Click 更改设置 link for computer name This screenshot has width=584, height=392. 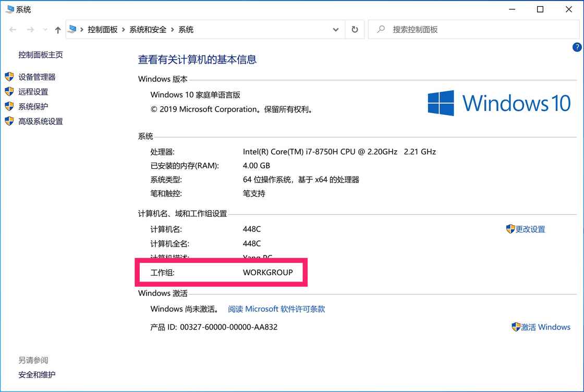(530, 229)
